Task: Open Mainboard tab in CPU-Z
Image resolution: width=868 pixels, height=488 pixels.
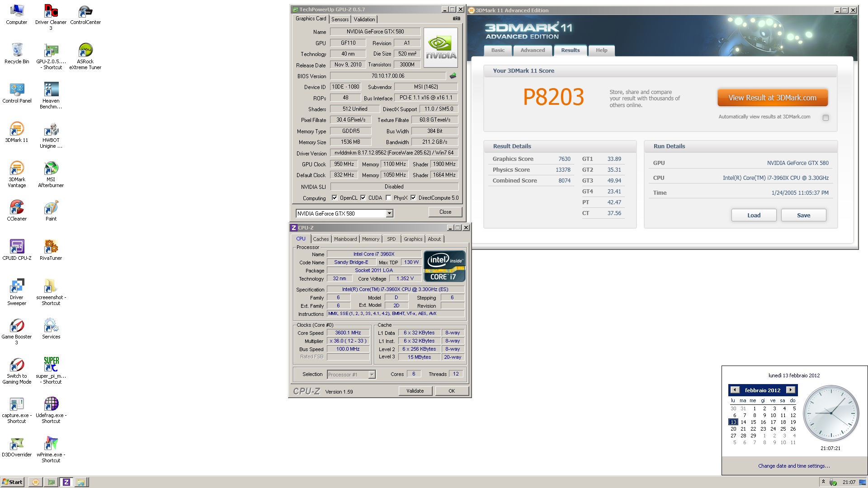Action: pos(345,239)
